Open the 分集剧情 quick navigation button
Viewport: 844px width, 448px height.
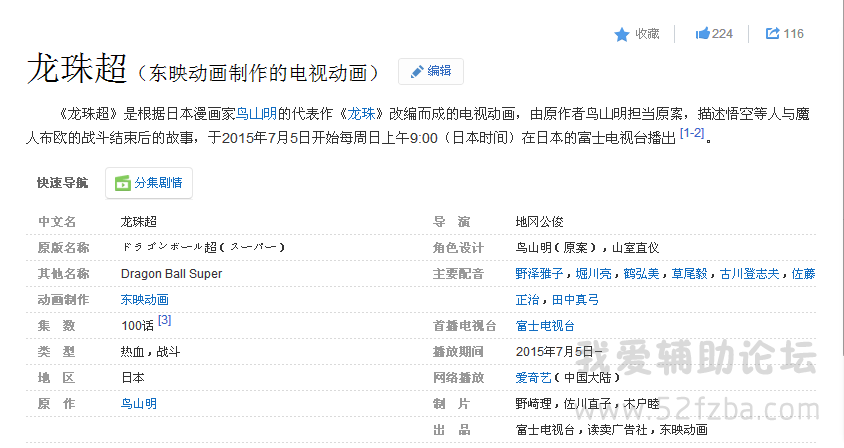click(x=149, y=183)
